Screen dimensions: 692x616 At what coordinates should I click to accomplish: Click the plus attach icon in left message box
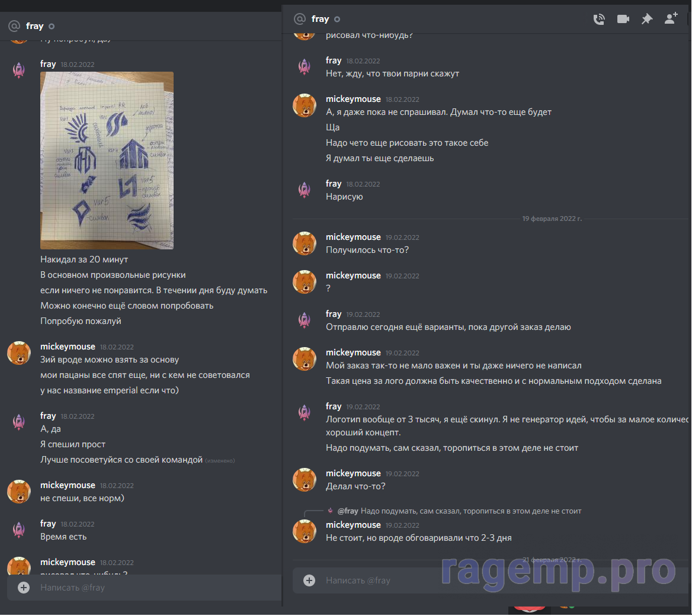click(x=24, y=588)
